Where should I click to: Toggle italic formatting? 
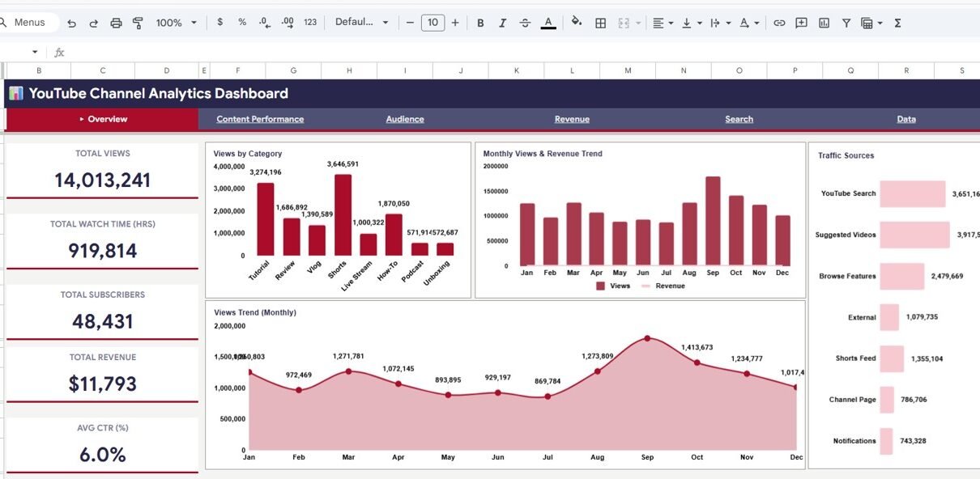pyautogui.click(x=503, y=23)
